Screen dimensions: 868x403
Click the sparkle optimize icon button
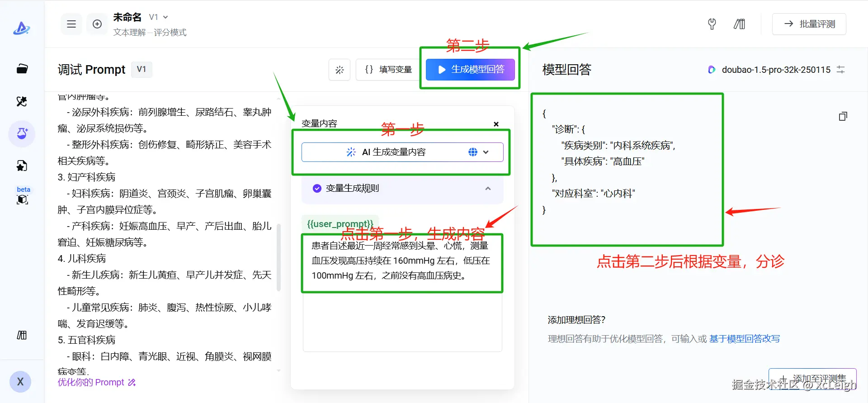pos(340,70)
